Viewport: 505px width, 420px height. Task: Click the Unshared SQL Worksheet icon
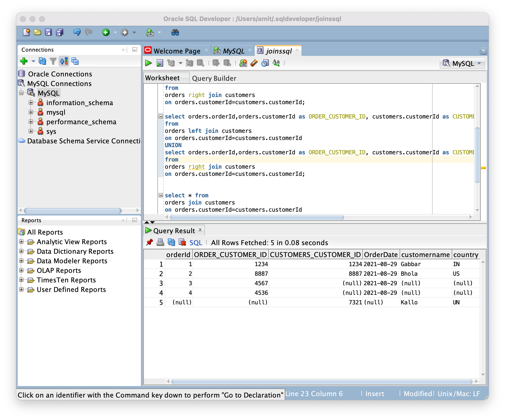point(243,63)
